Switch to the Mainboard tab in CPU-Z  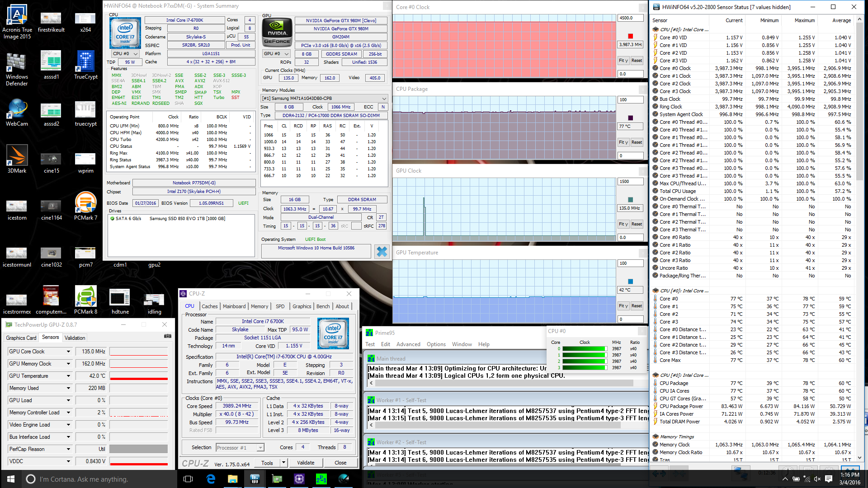pos(234,306)
